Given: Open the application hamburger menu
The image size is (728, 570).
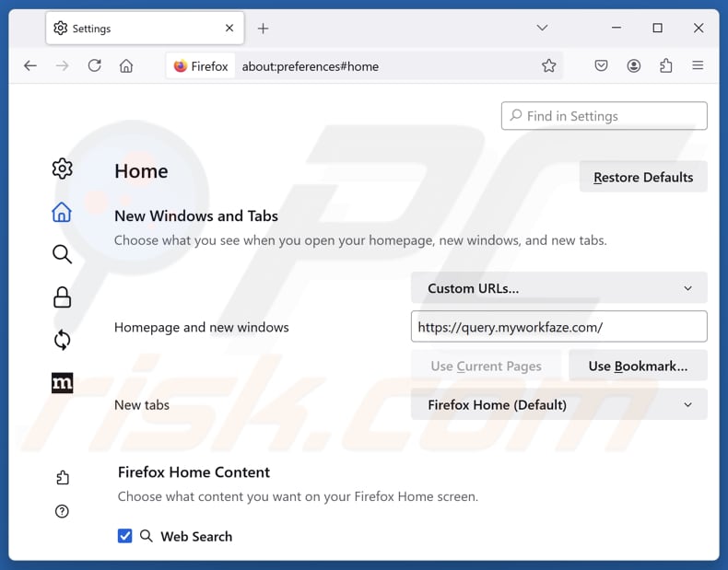Looking at the screenshot, I should point(698,66).
